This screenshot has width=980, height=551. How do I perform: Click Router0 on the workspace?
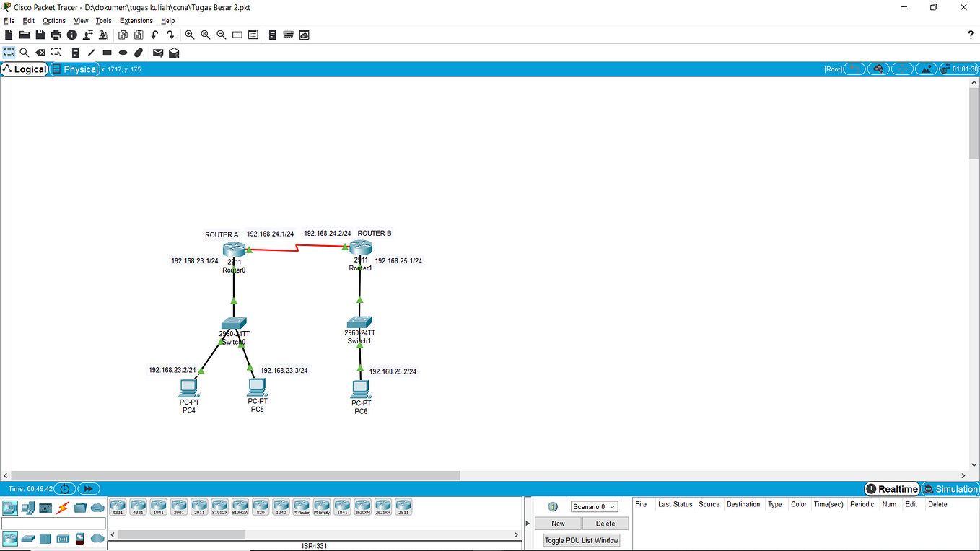point(234,252)
